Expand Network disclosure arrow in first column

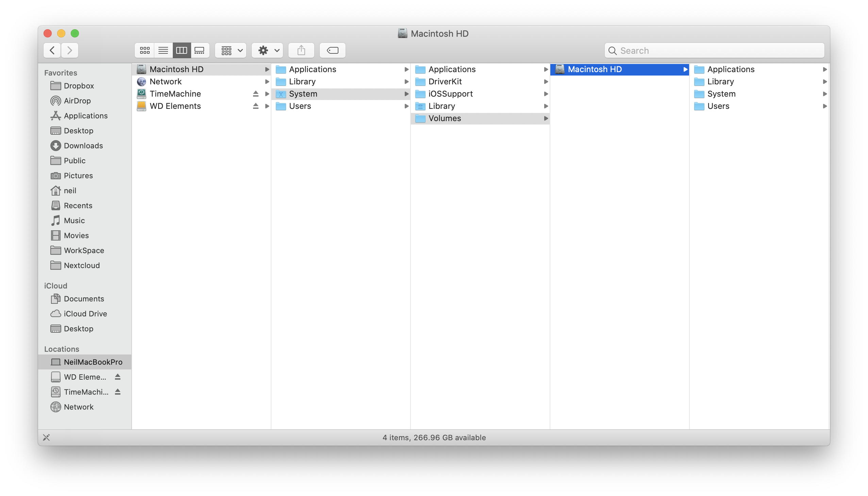pyautogui.click(x=267, y=81)
